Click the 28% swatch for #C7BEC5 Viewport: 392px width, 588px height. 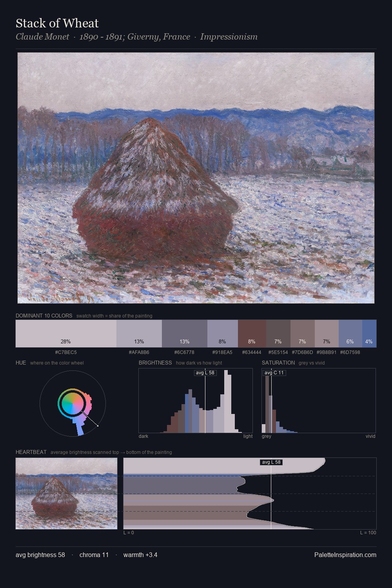(66, 334)
